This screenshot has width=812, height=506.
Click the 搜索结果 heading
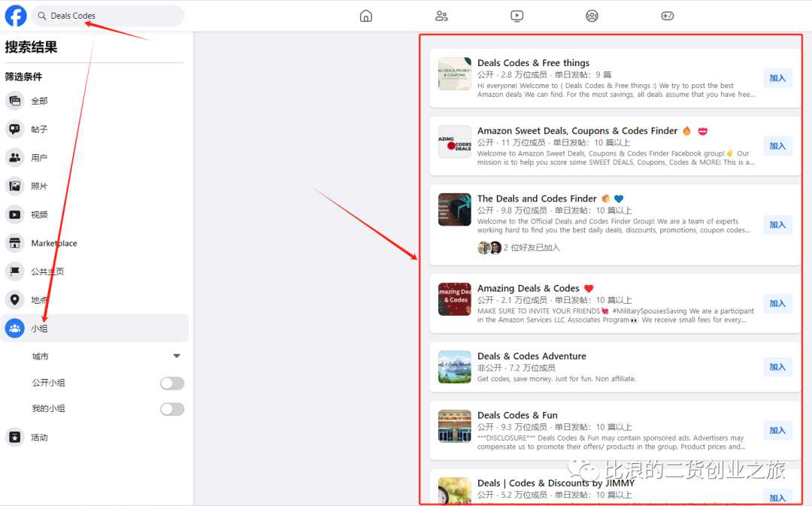coord(31,47)
